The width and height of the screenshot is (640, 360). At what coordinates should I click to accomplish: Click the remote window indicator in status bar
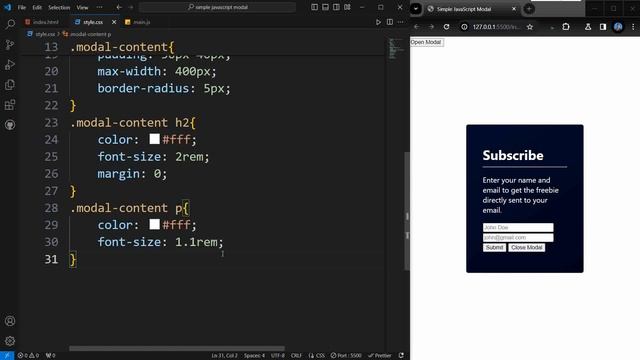point(7,356)
